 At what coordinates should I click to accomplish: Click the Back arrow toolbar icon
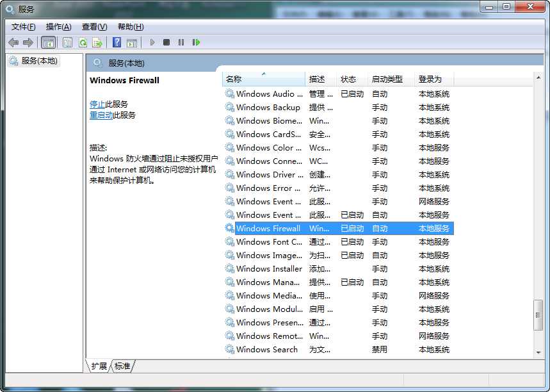13,43
